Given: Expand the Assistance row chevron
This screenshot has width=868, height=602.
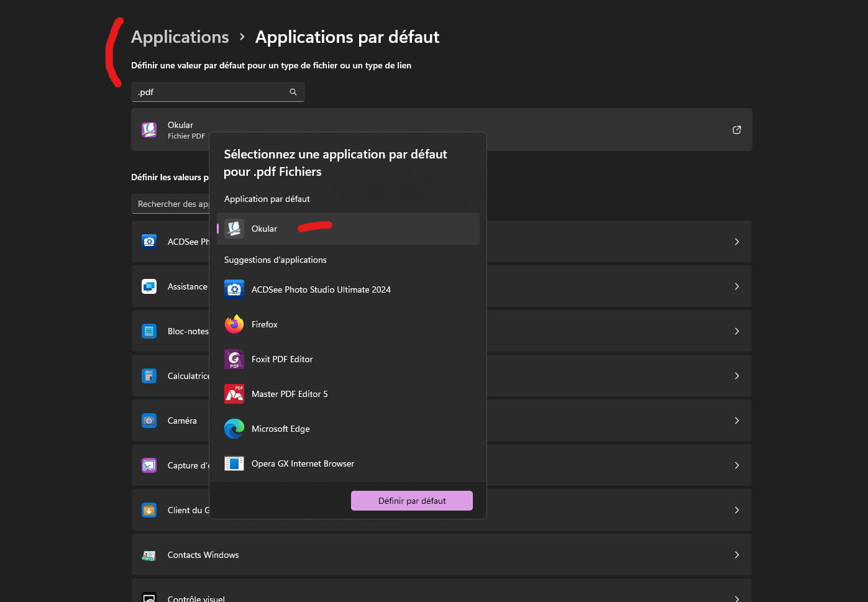Looking at the screenshot, I should (737, 286).
